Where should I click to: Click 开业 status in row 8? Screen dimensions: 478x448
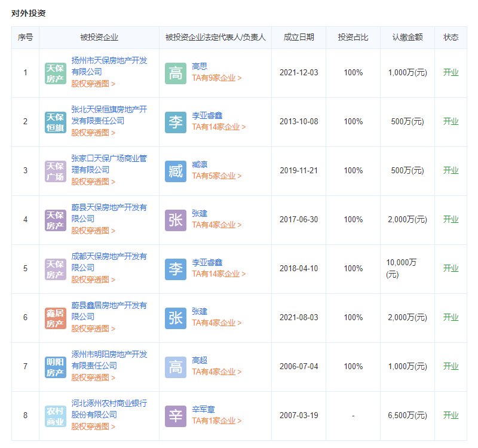(451, 415)
